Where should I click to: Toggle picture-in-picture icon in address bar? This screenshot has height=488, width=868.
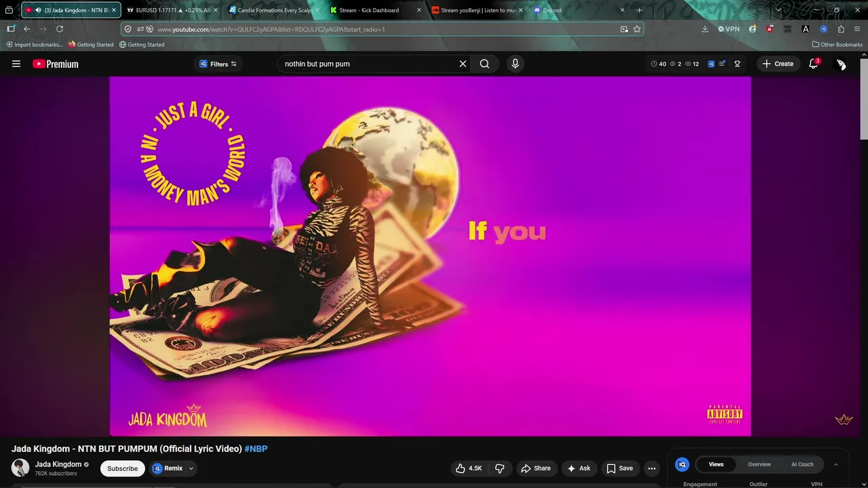(624, 29)
